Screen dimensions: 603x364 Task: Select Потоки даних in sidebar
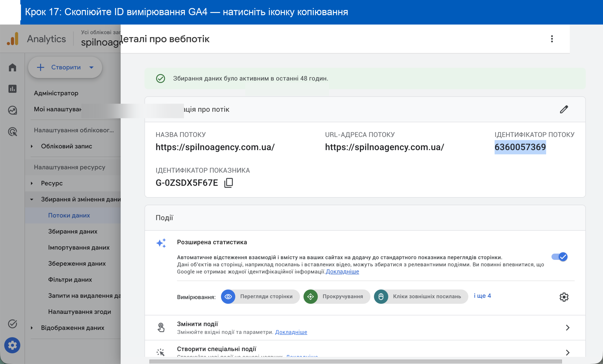pyautogui.click(x=69, y=215)
